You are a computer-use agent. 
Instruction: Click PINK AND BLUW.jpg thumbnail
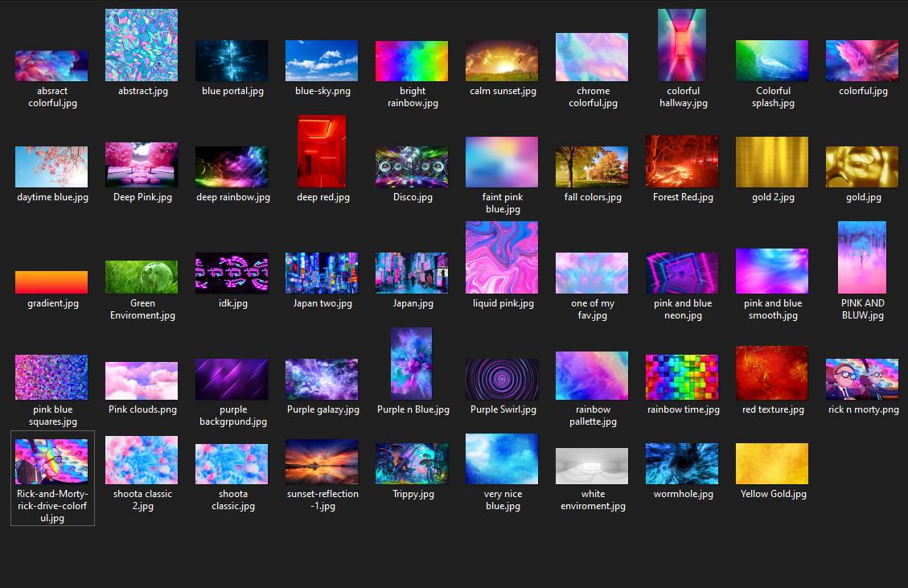pyautogui.click(x=862, y=257)
